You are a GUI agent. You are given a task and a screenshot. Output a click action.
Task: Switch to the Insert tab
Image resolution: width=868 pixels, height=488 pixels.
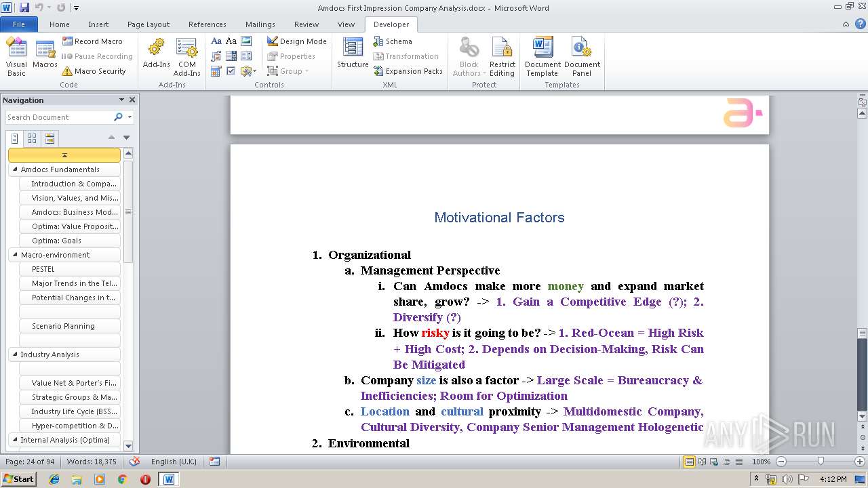[98, 24]
